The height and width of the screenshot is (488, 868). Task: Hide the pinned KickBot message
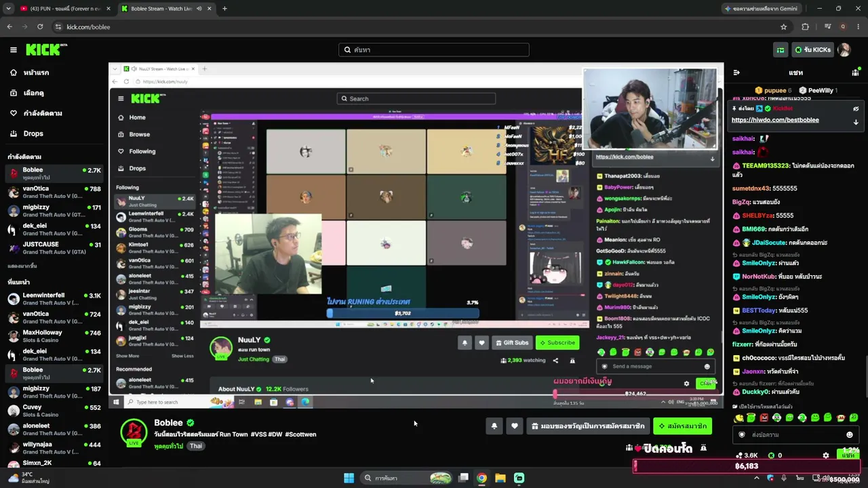(856, 108)
